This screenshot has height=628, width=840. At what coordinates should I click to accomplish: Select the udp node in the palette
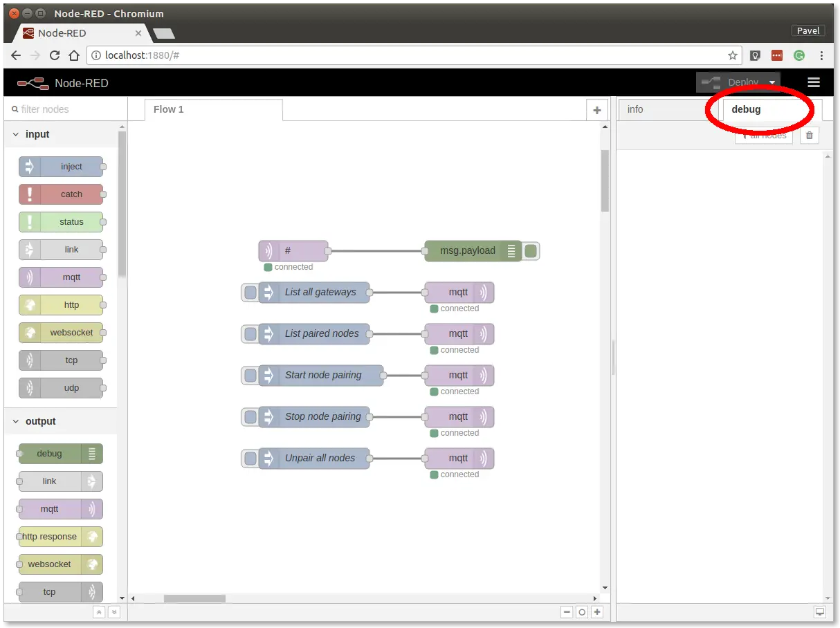61,388
